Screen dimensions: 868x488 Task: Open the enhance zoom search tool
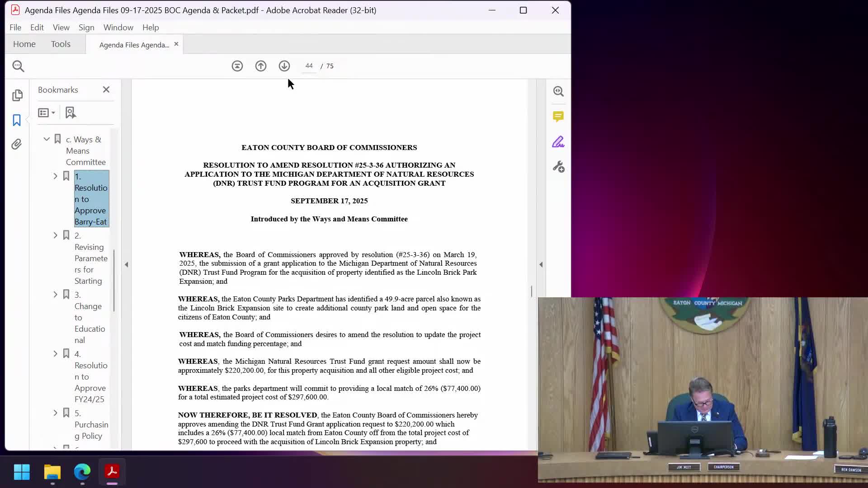coord(558,91)
